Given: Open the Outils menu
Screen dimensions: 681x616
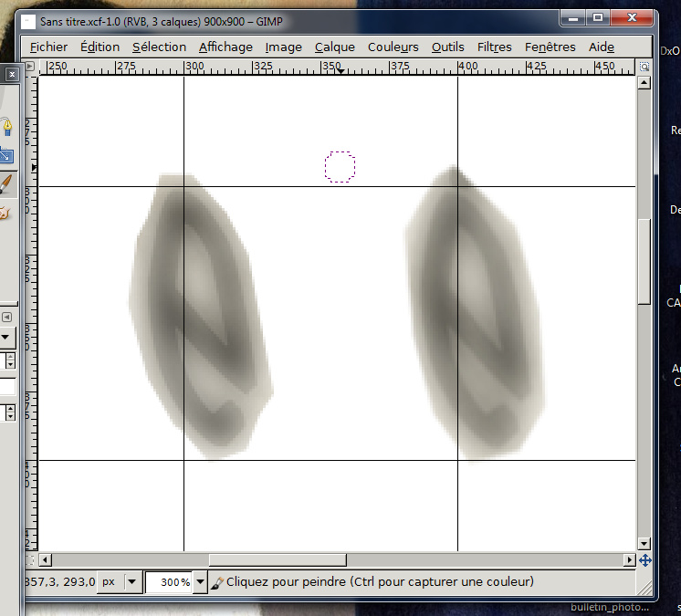Looking at the screenshot, I should [x=447, y=47].
